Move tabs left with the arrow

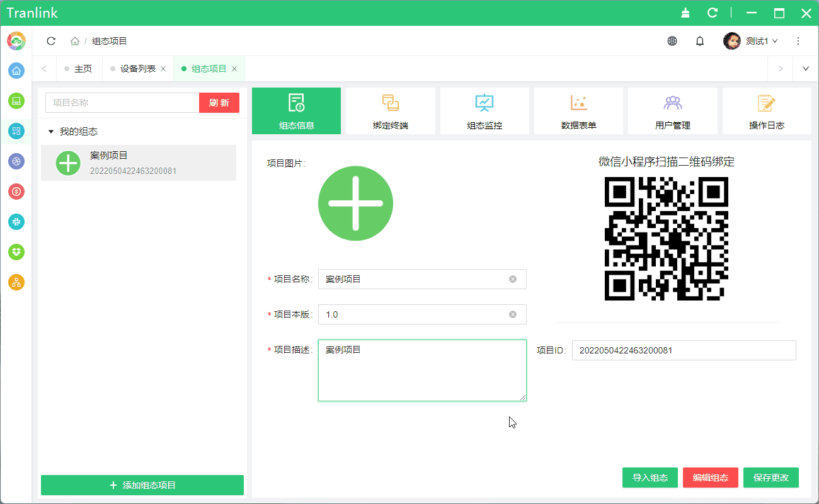coord(44,69)
